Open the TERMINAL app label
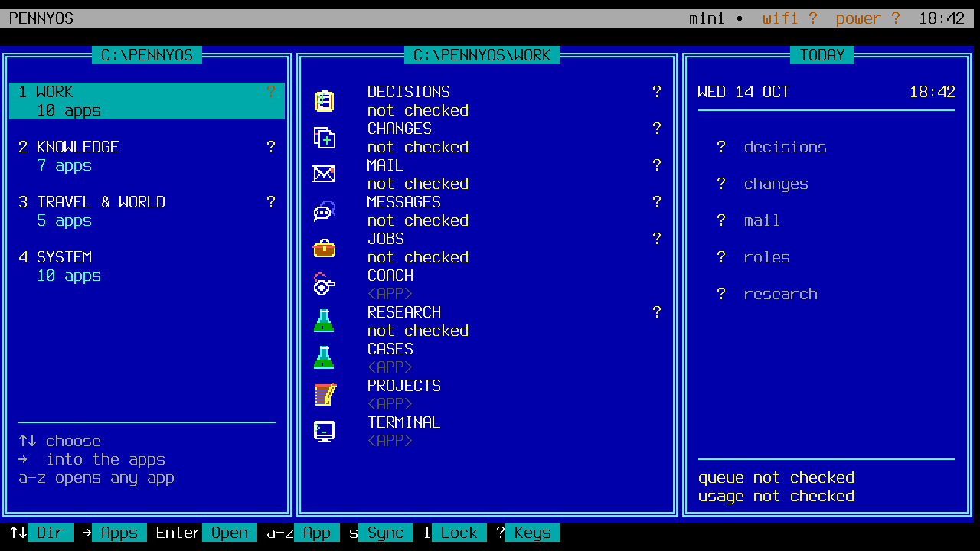 (404, 422)
